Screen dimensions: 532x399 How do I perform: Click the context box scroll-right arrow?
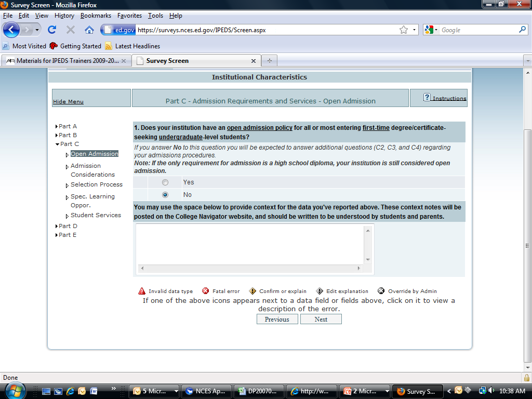click(x=358, y=269)
